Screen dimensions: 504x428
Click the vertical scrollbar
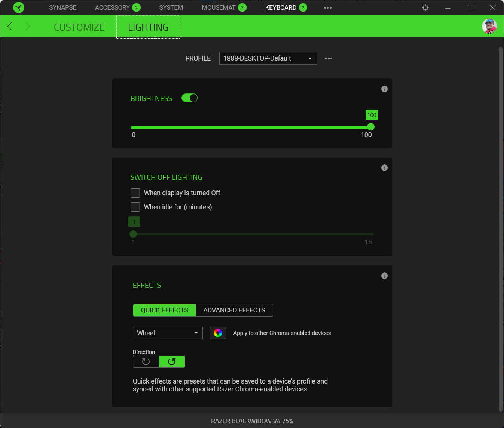coord(501,229)
